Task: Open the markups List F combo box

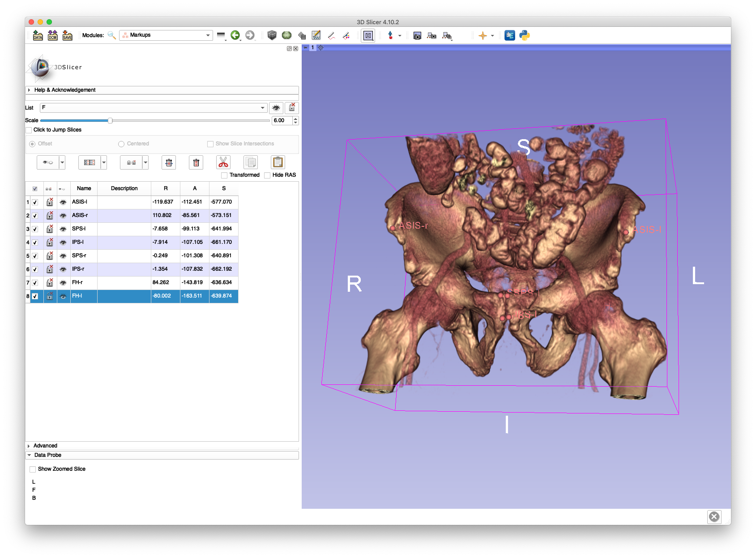Action: (154, 108)
